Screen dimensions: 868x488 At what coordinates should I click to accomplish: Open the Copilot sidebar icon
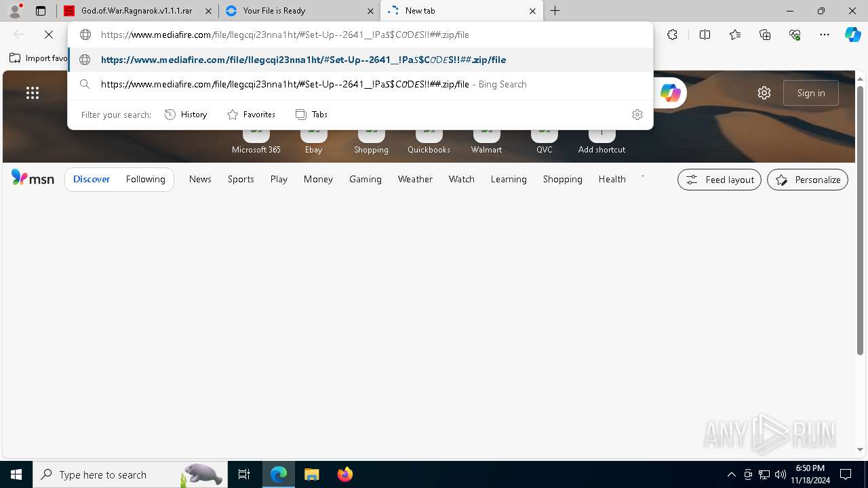click(x=852, y=35)
